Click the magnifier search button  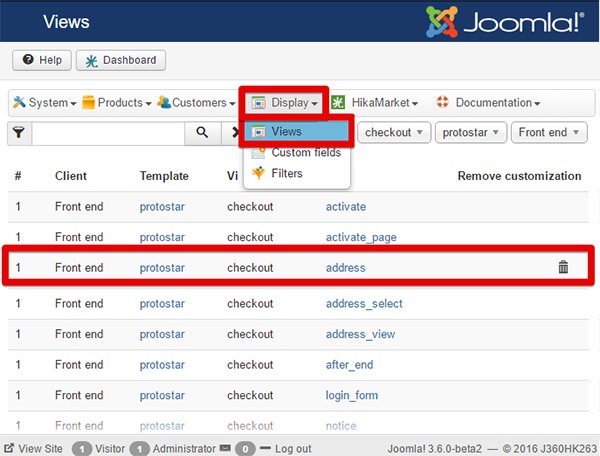tap(202, 133)
